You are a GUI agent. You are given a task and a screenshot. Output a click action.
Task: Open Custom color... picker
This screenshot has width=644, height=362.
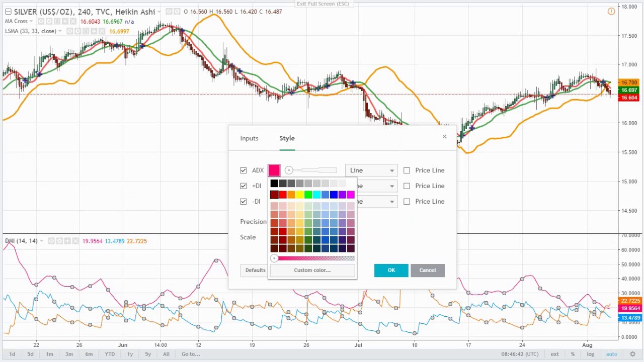point(312,270)
